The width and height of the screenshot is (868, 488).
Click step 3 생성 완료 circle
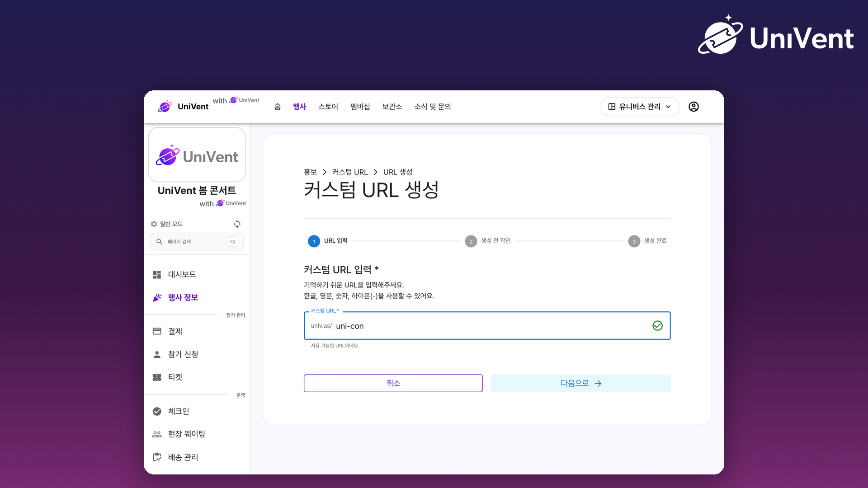point(634,241)
